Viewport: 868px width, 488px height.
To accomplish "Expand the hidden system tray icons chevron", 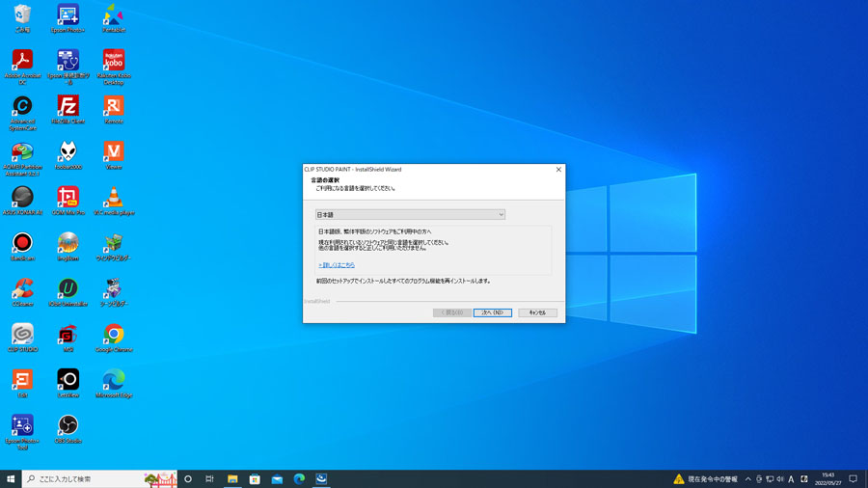I will 747,479.
